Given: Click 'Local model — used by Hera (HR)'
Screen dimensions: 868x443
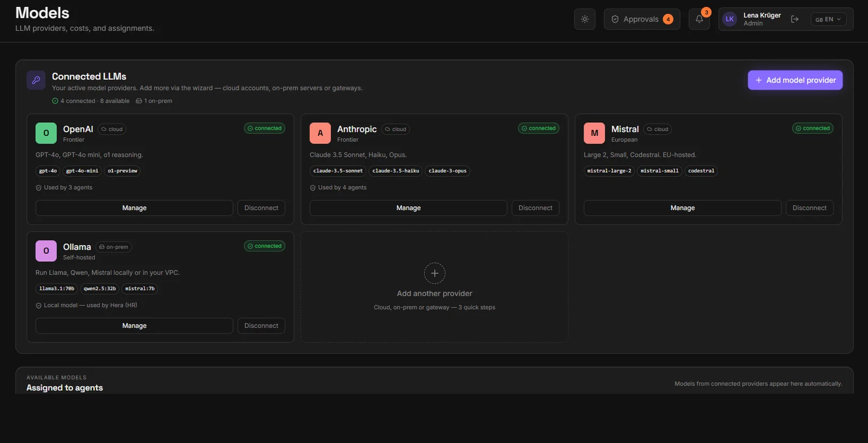Looking at the screenshot, I should [90, 305].
